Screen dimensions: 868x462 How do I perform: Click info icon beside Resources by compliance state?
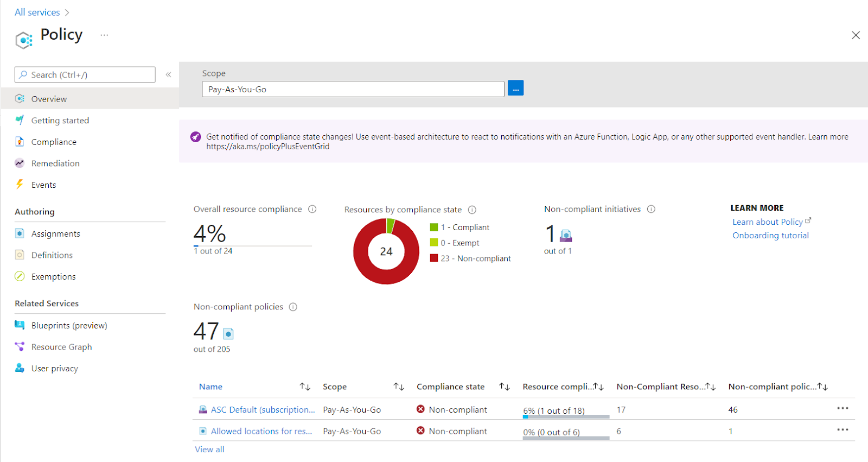tap(472, 210)
